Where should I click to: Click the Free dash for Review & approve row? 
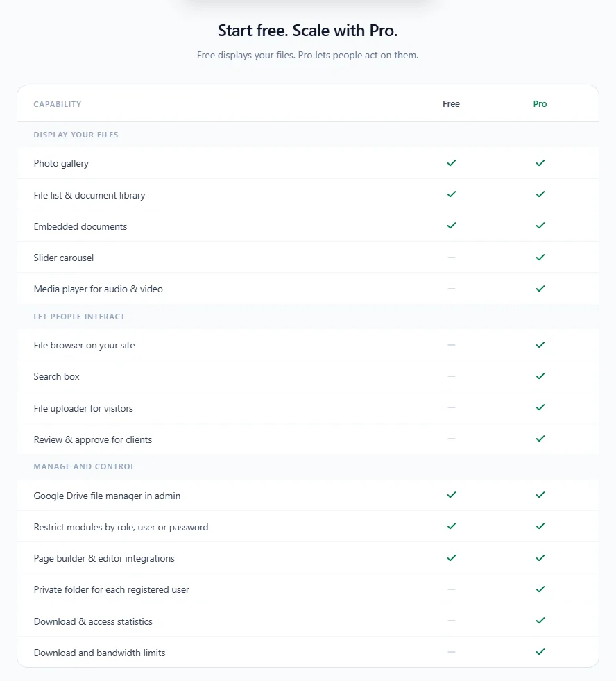click(452, 439)
